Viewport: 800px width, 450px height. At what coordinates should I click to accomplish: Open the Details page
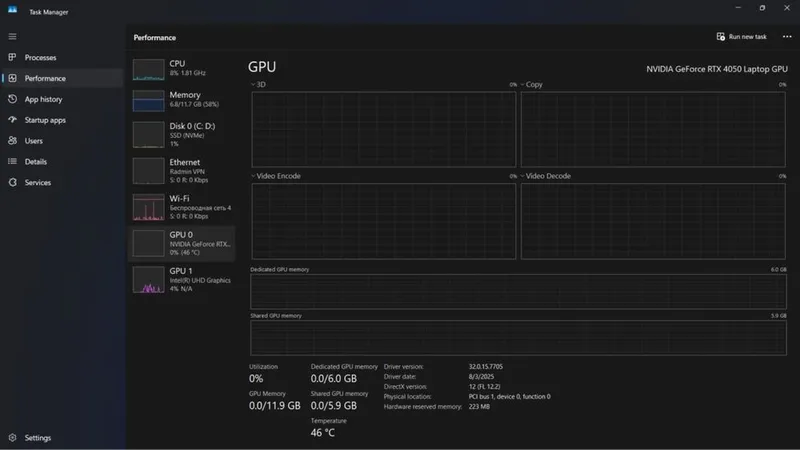tap(61, 162)
